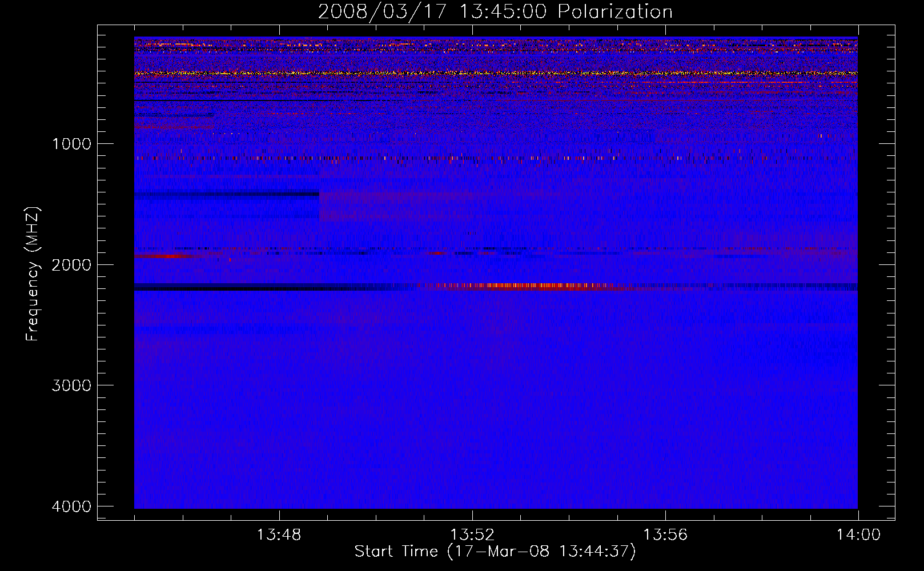Click the 'Frequency (MHZ)' axis label
Screen dimensions: 924x571
coord(33,274)
